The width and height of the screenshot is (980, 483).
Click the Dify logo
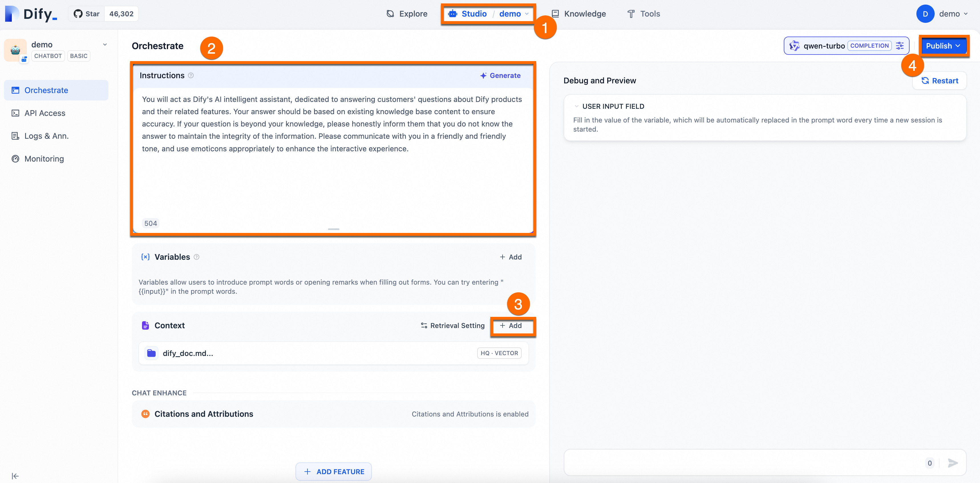tap(31, 14)
